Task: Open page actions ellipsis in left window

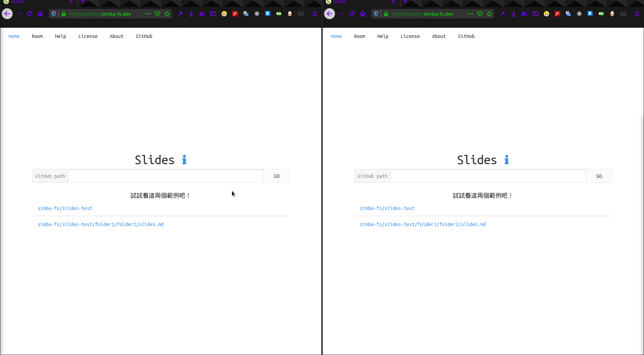Action: pyautogui.click(x=148, y=14)
